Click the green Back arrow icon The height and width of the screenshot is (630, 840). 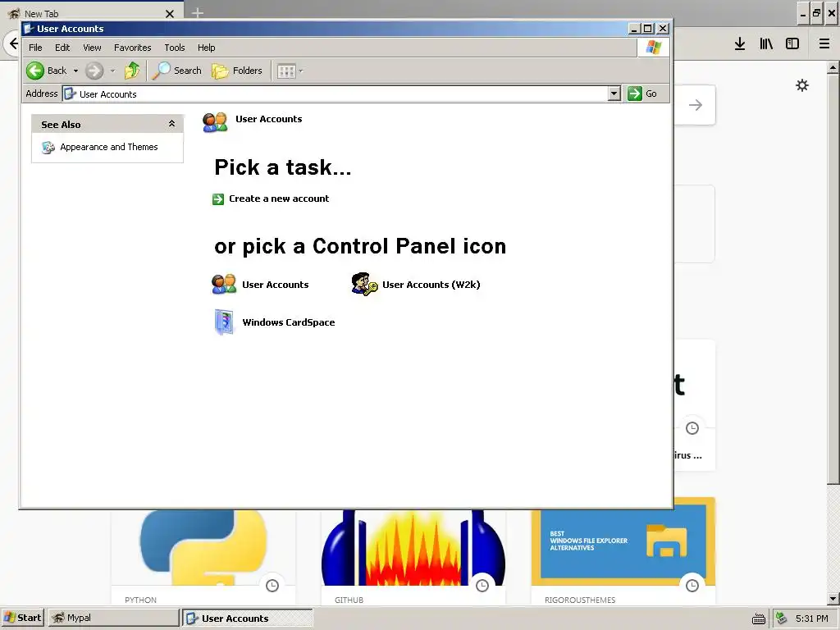pyautogui.click(x=35, y=71)
